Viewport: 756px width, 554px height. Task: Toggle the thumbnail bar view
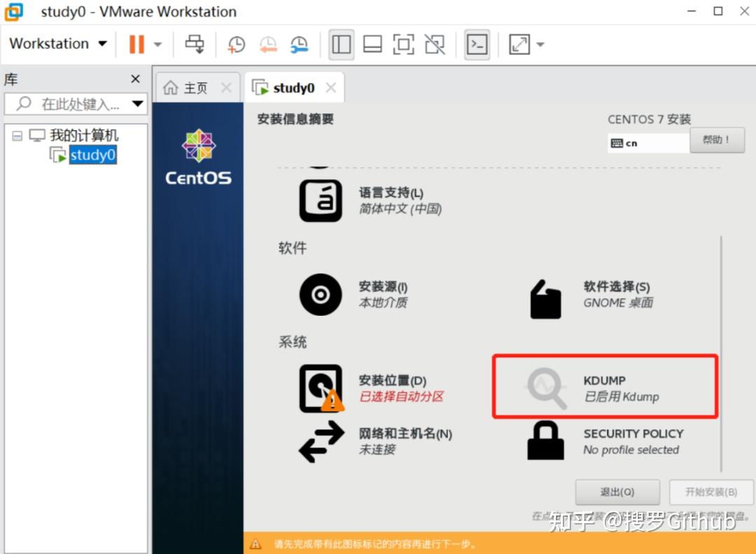pyautogui.click(x=372, y=44)
